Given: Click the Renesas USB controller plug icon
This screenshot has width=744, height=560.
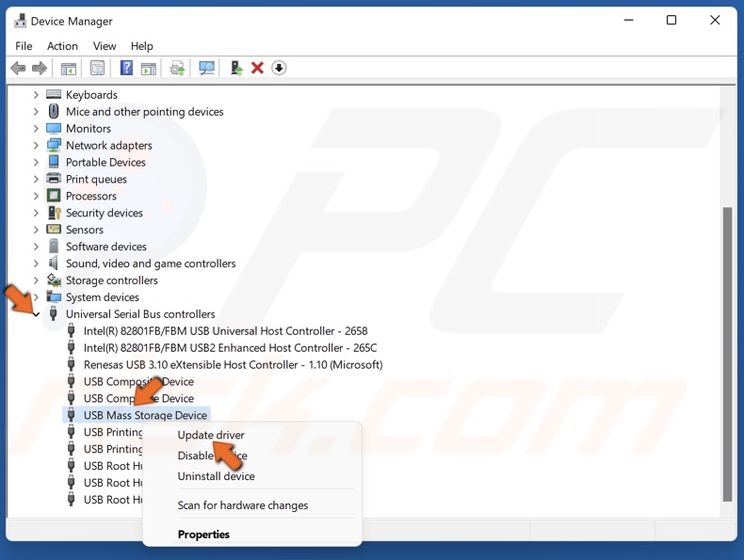Looking at the screenshot, I should [x=72, y=364].
